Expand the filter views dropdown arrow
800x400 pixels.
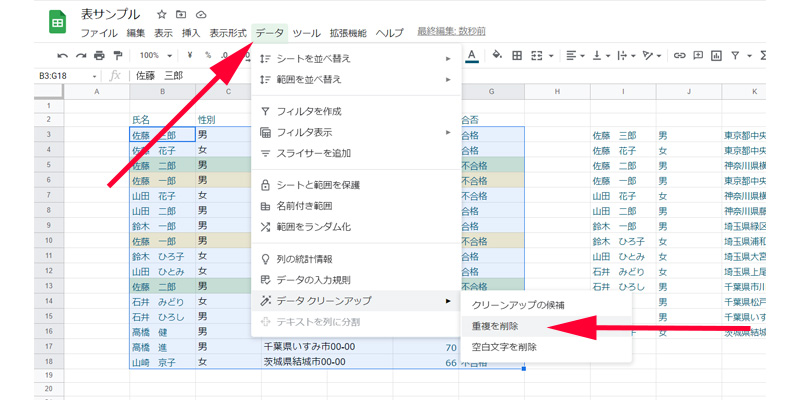[x=749, y=56]
